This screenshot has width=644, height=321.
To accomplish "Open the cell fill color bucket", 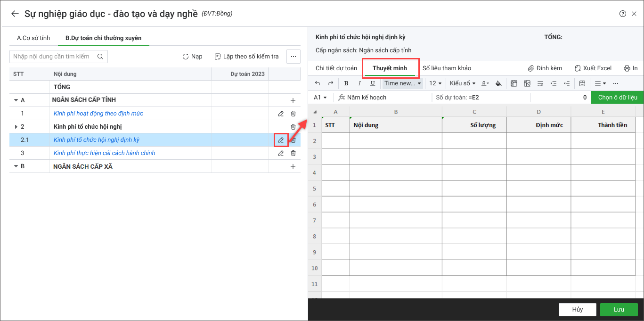I will pyautogui.click(x=498, y=83).
